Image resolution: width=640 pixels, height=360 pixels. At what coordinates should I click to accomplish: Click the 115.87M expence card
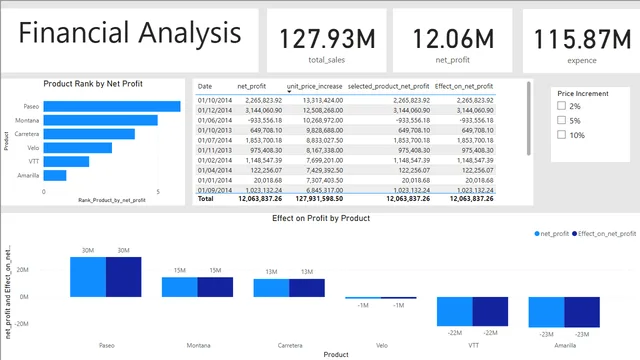581,41
